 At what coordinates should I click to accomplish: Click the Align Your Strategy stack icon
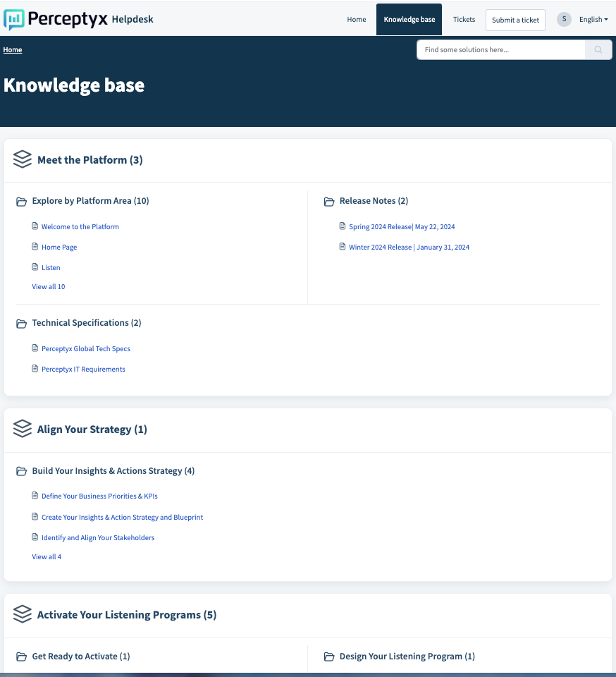pyautogui.click(x=23, y=429)
